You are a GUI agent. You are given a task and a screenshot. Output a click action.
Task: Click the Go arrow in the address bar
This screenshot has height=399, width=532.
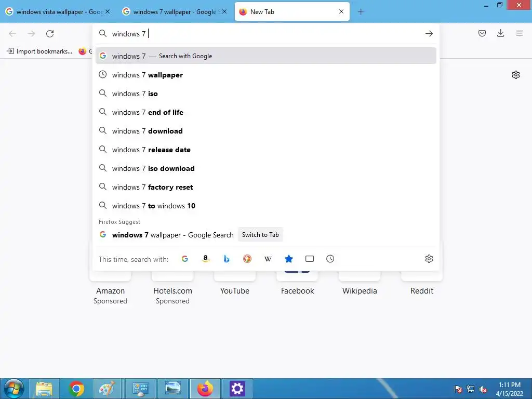(429, 34)
